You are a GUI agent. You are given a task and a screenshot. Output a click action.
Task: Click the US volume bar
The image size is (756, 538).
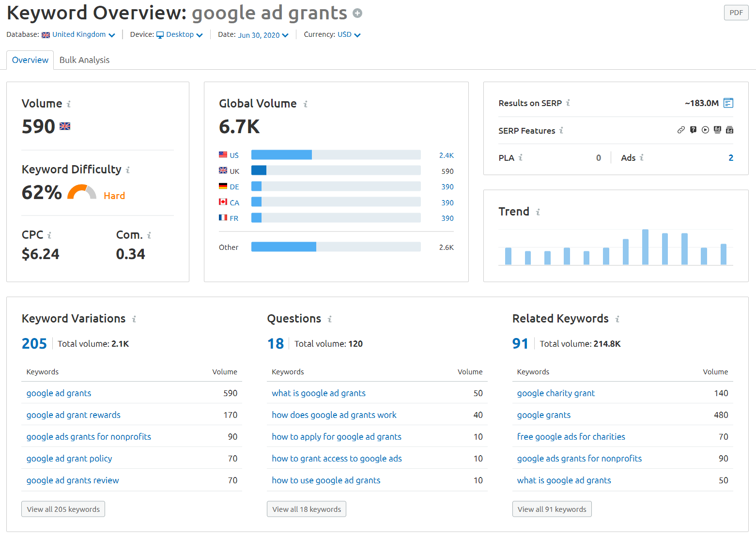(x=336, y=155)
